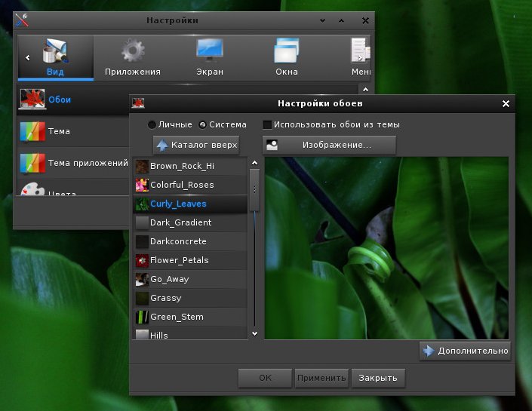
Task: Click the wallpaper list scrollbar handle
Action: pyautogui.click(x=255, y=190)
